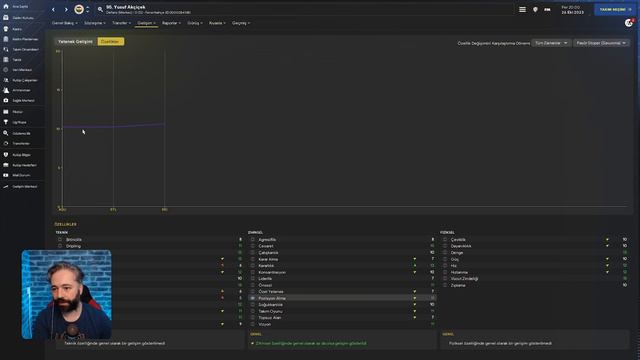Click the Soğukkanlılık attribute row
The width and height of the screenshot is (640, 360).
point(342,305)
